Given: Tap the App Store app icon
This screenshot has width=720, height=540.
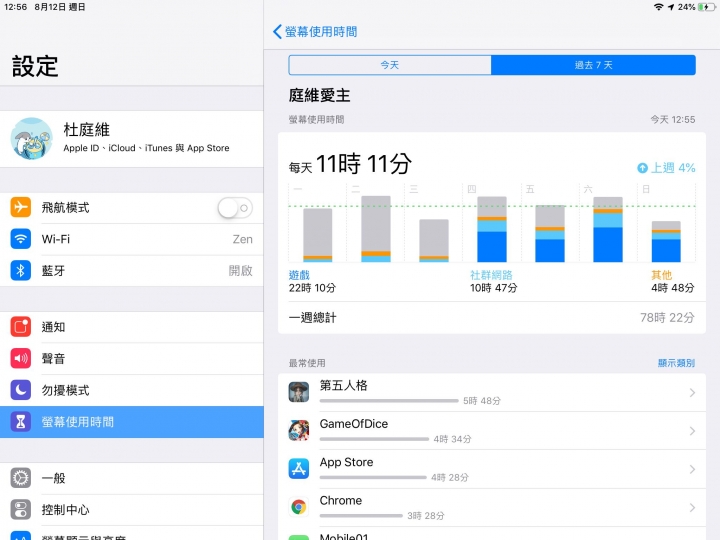Looking at the screenshot, I should pos(299,469).
